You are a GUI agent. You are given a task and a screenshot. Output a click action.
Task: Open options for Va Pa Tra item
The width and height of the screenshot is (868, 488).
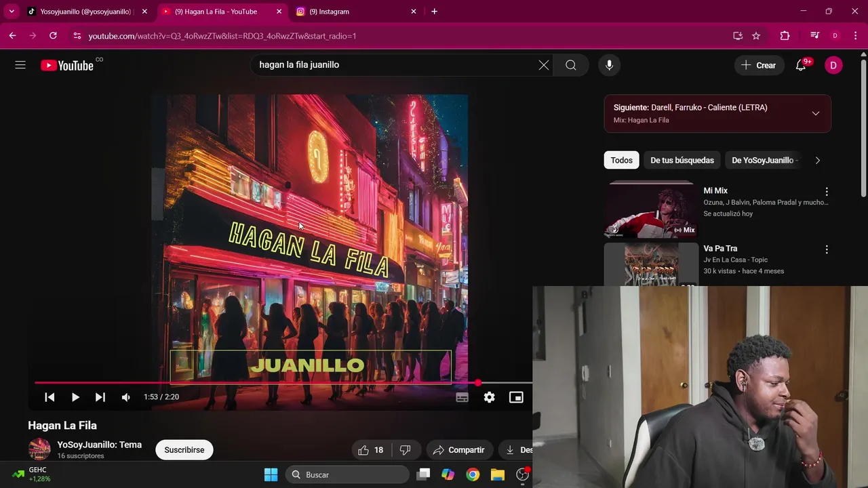827,249
